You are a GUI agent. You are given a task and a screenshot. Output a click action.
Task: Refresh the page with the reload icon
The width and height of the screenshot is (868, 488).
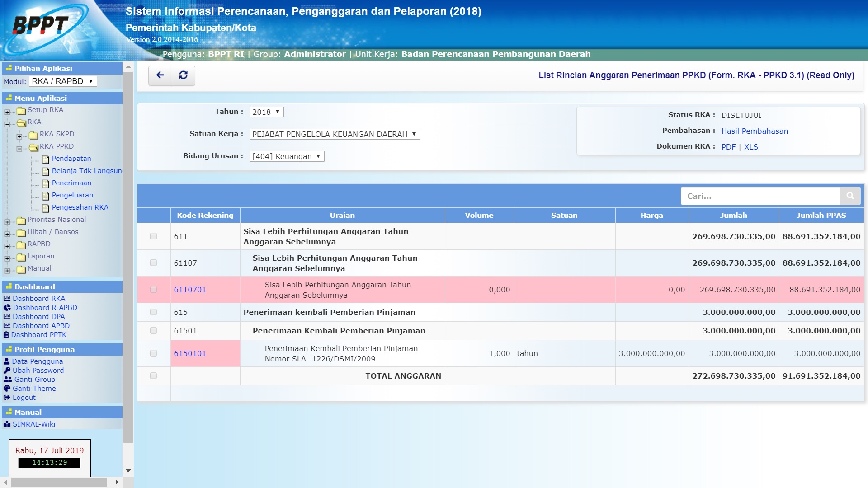coord(183,75)
